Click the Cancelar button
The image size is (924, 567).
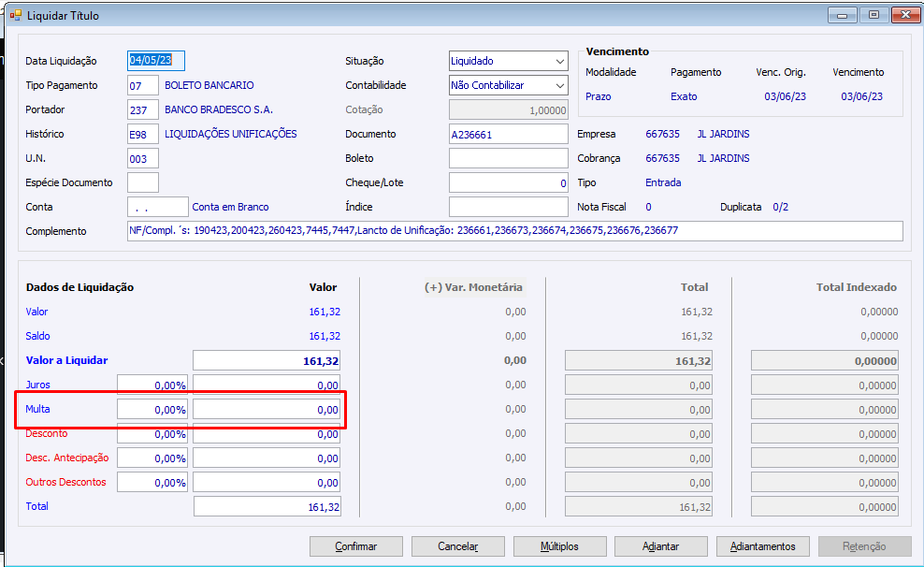coord(458,546)
